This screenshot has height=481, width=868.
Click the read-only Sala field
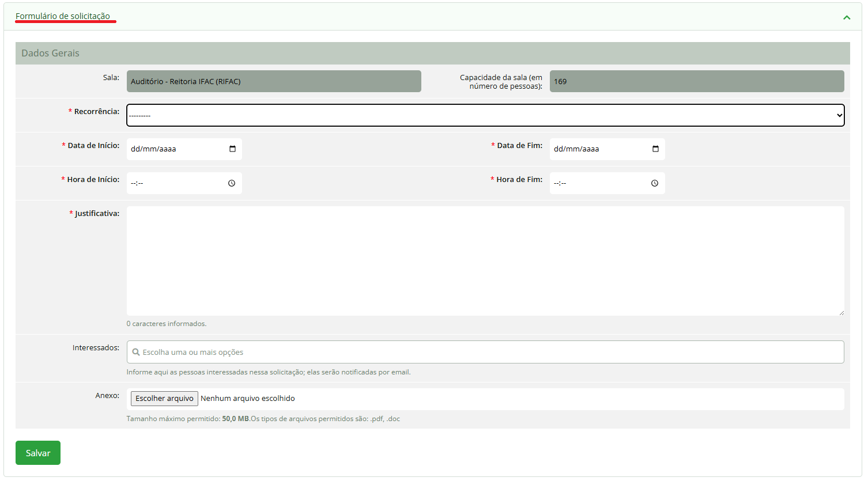pyautogui.click(x=274, y=81)
